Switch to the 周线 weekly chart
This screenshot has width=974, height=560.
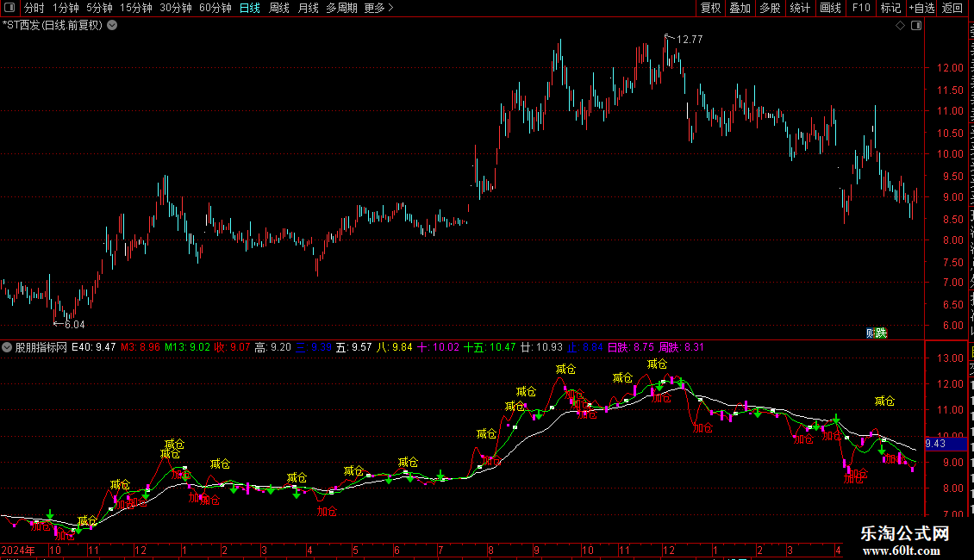[279, 8]
